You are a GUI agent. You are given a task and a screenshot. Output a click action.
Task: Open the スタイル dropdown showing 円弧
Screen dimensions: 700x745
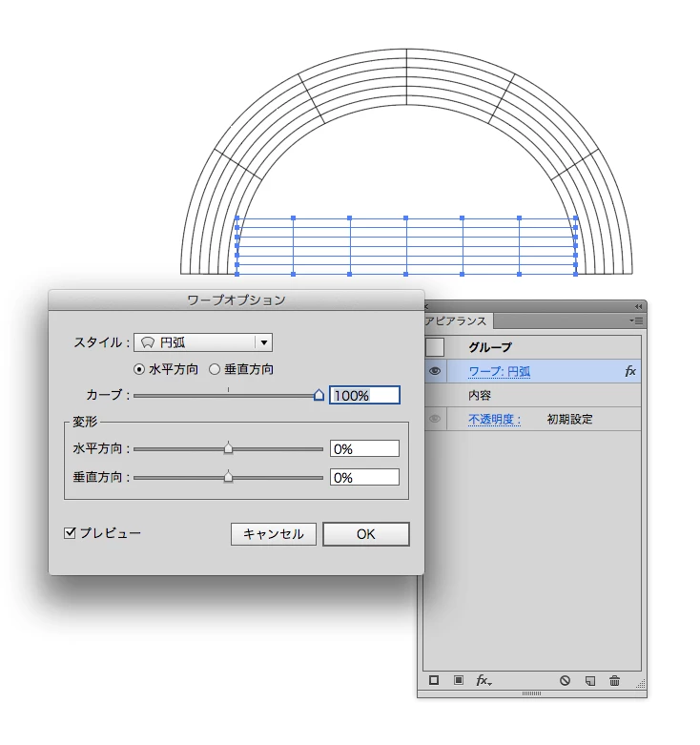pyautogui.click(x=203, y=342)
